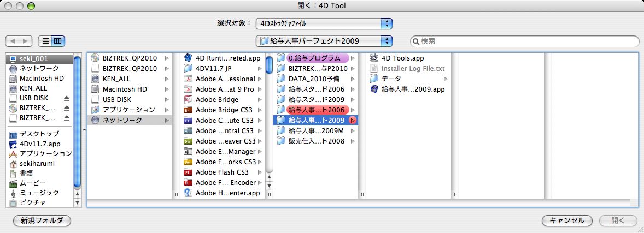Viewport: 644px width, 233px height.
Task: Select the DATA_2010予備 folder
Action: coord(314,79)
